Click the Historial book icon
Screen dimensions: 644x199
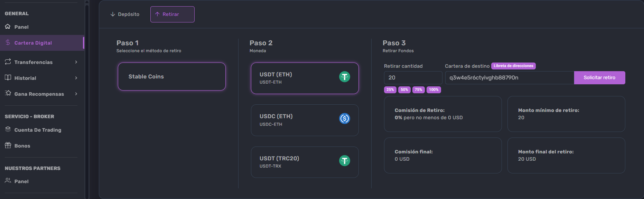(x=8, y=77)
